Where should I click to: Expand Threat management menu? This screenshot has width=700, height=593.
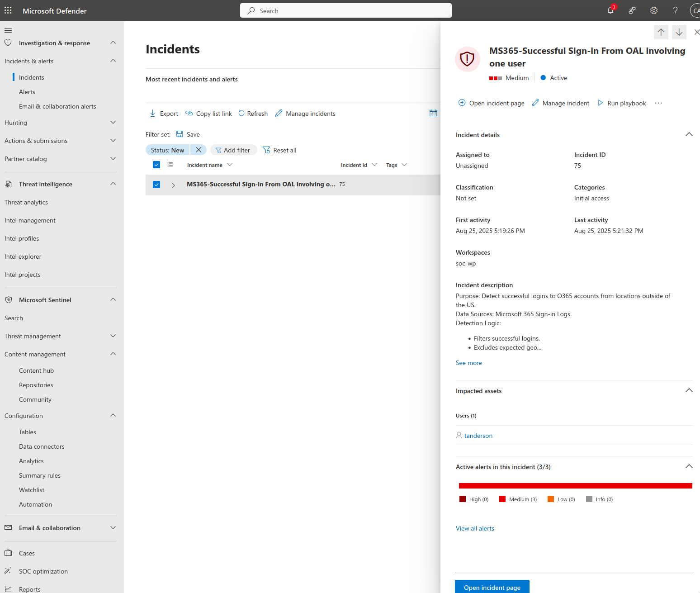click(x=113, y=336)
